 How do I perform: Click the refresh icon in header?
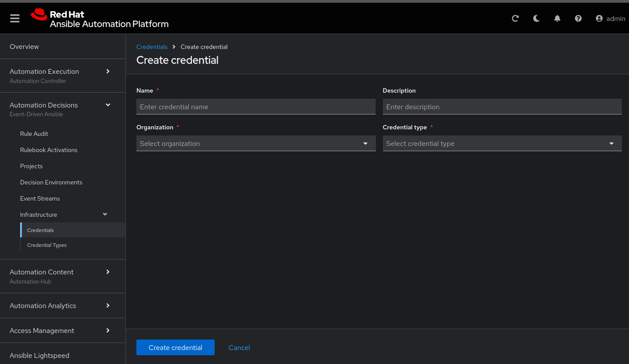coord(515,18)
